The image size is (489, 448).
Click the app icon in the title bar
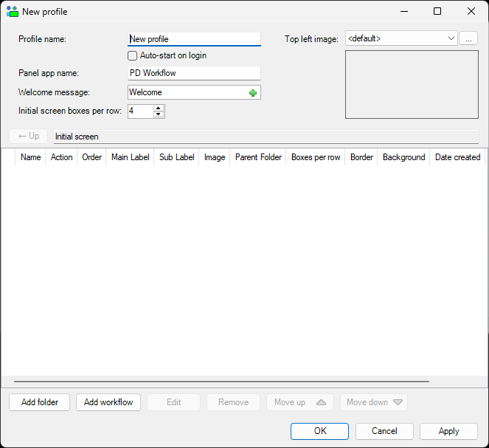[x=12, y=12]
